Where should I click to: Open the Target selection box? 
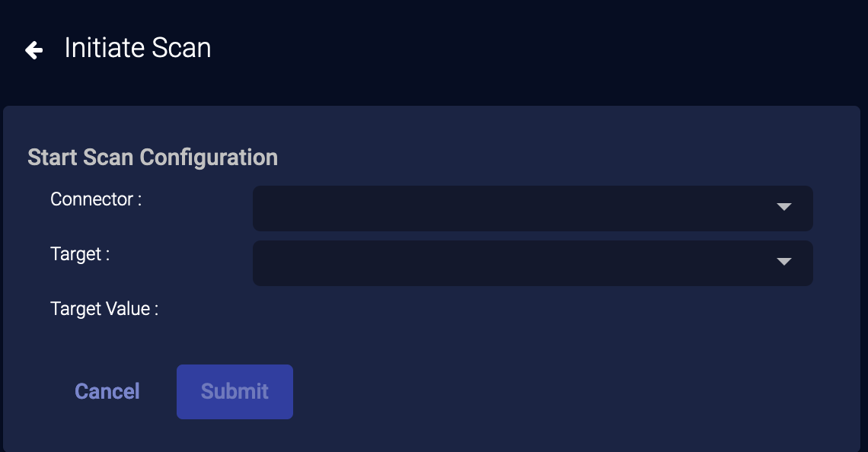pos(518,263)
